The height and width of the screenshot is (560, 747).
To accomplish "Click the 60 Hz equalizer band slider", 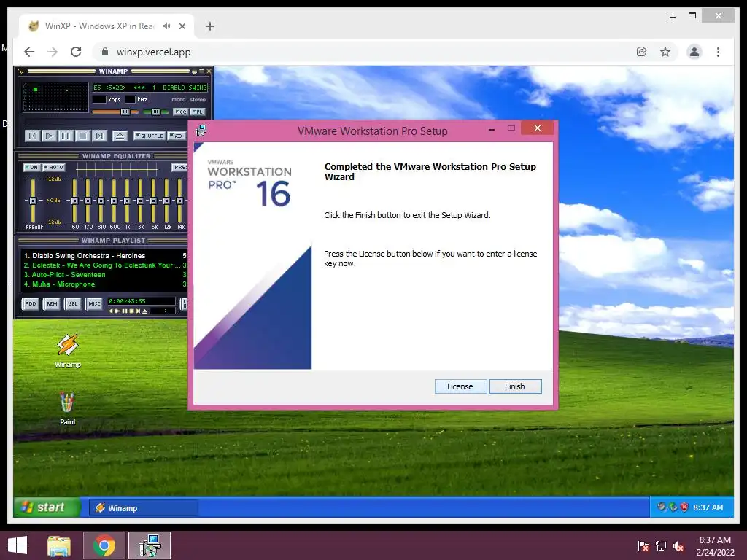I will [x=75, y=201].
